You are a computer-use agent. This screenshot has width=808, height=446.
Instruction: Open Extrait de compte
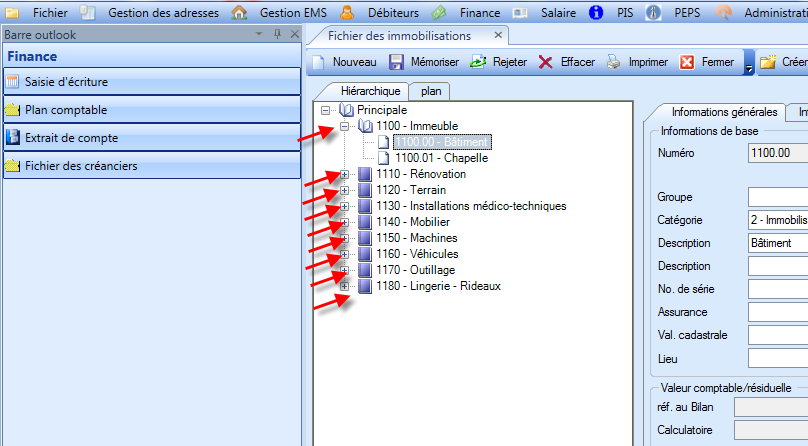[152, 138]
